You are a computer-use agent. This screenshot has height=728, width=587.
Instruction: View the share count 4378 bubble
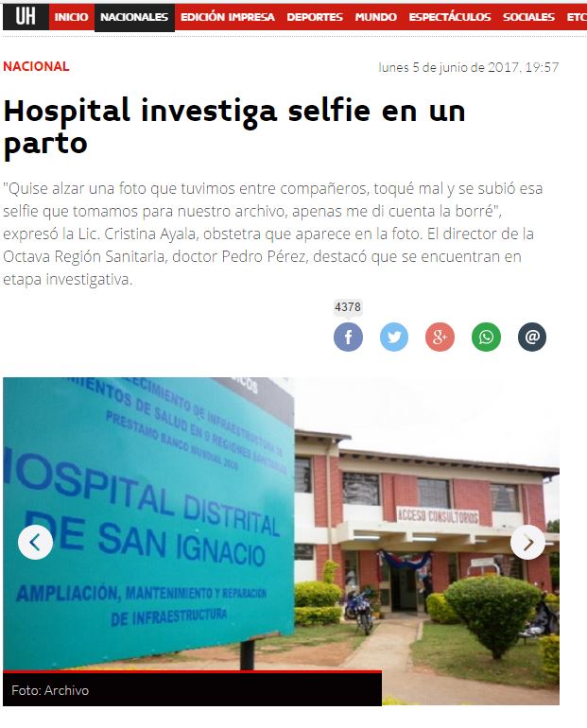(348, 307)
